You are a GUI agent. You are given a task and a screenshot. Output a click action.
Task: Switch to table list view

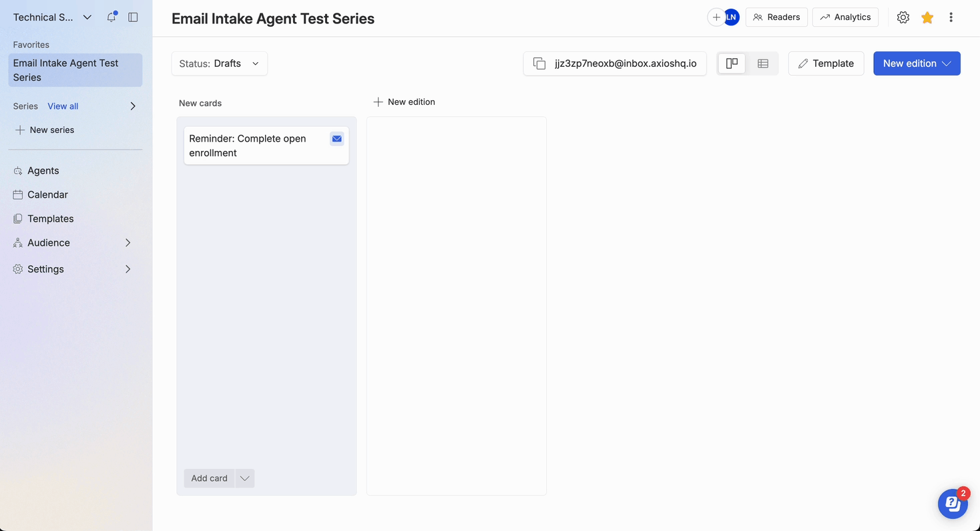(762, 63)
